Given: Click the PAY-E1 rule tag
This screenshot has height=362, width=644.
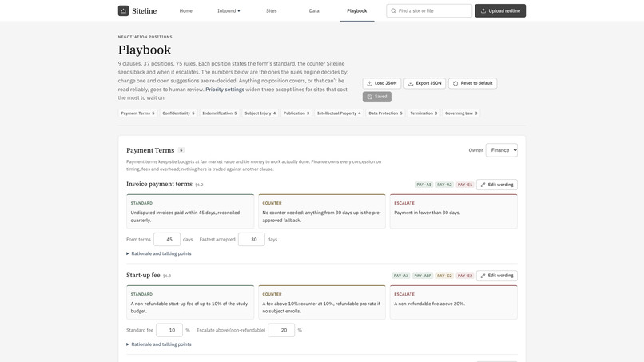Looking at the screenshot, I should coord(465,185).
